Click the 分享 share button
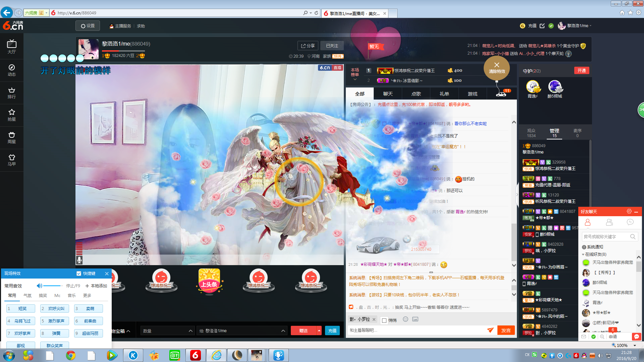The width and height of the screenshot is (644, 362). click(308, 46)
